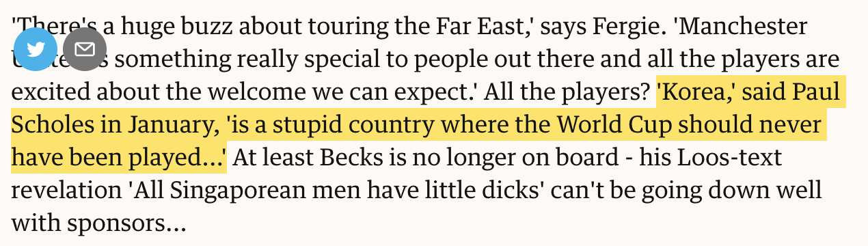Viewport: 868px width, 246px height.
Task: Click 'have been played...' highlighted text
Action: [x=119, y=158]
